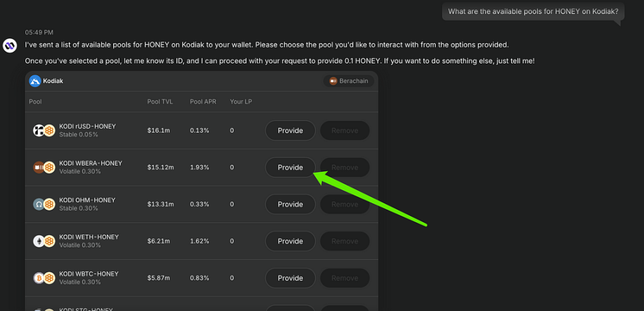644x311 pixels.
Task: Select the user message about HONEY pools
Action: coord(533,11)
